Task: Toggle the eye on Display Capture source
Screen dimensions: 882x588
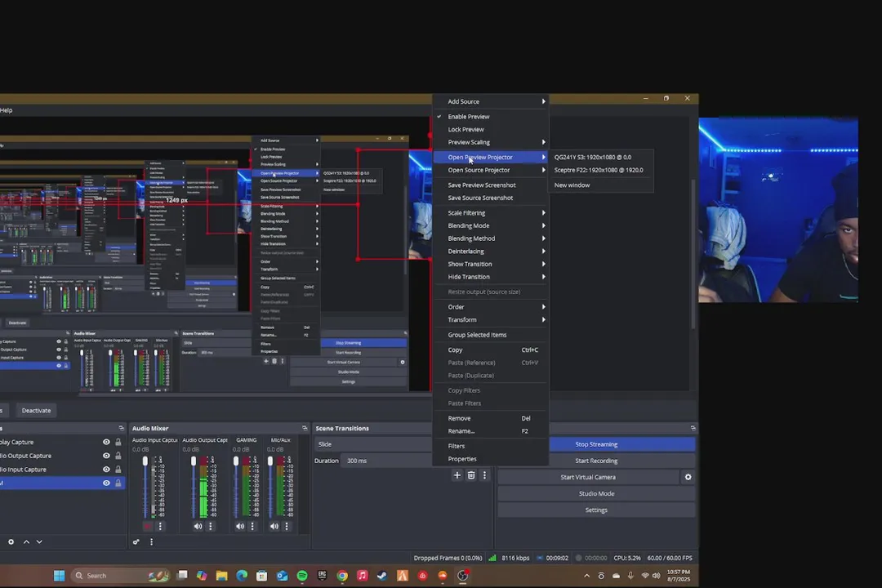Action: coord(106,443)
